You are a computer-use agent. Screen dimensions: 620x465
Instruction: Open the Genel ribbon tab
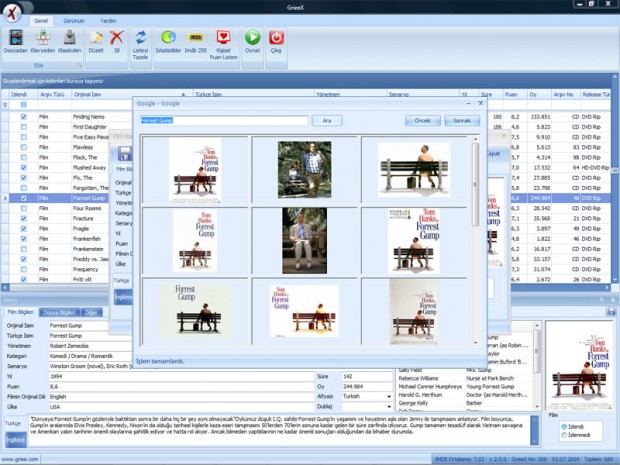pyautogui.click(x=41, y=21)
